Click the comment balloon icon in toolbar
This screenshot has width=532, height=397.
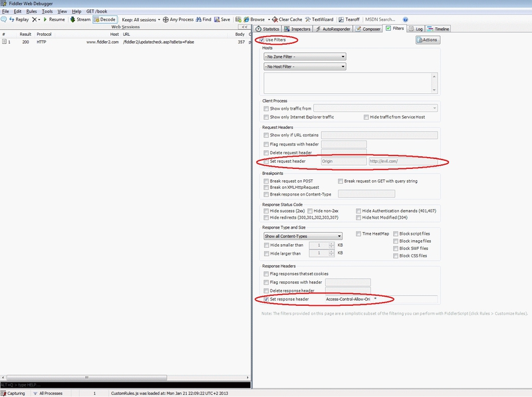4,20
